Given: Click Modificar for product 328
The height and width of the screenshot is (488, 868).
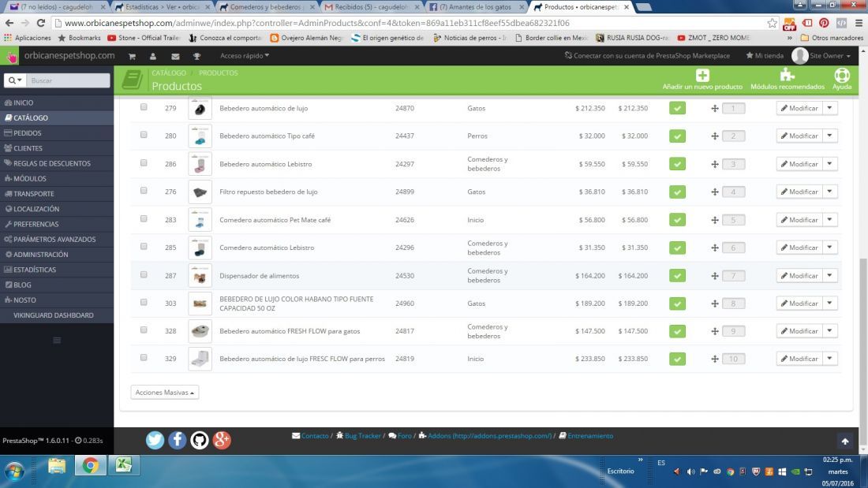Looking at the screenshot, I should [x=799, y=331].
